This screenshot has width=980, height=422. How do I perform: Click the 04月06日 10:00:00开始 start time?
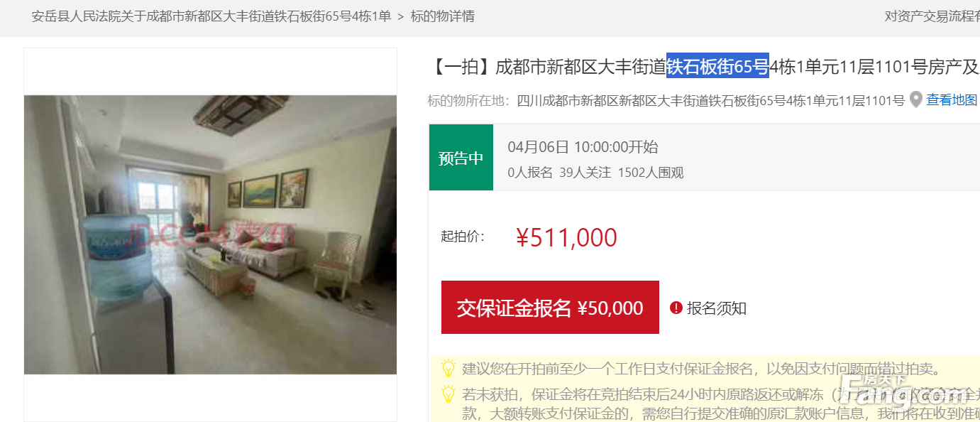pyautogui.click(x=583, y=147)
